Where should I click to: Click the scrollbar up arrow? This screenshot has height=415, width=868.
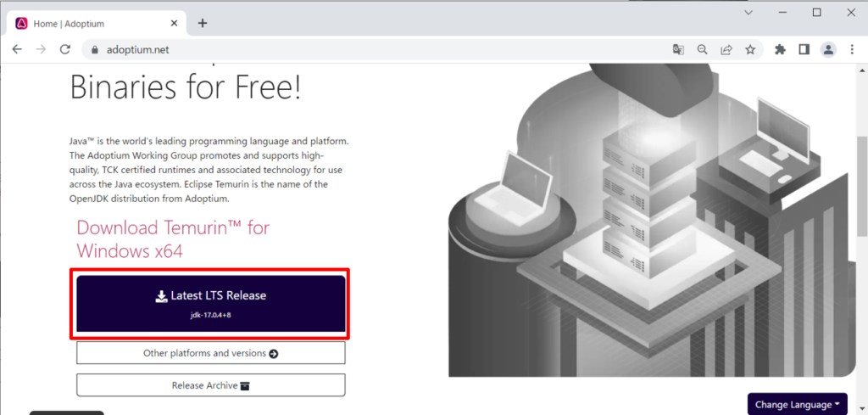[x=863, y=70]
